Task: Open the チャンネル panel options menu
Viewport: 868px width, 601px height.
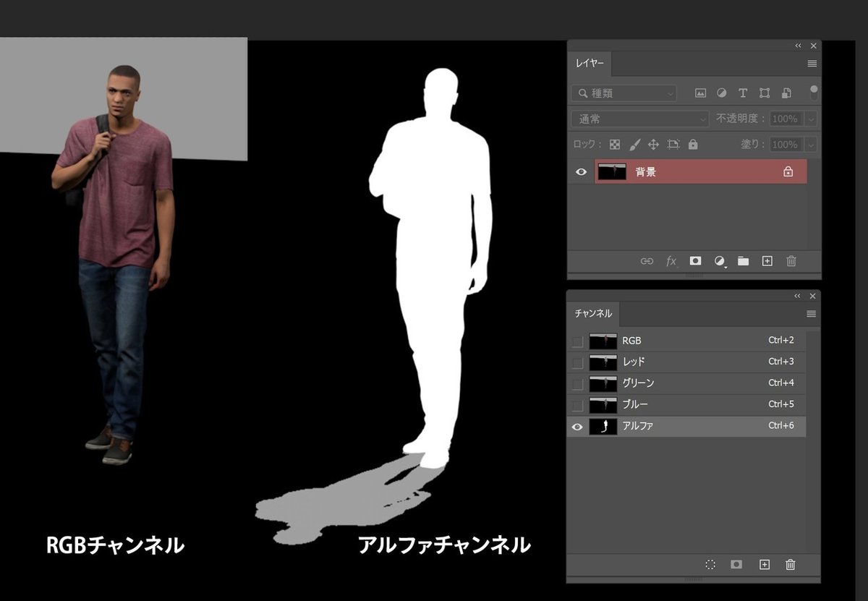Action: [x=812, y=314]
